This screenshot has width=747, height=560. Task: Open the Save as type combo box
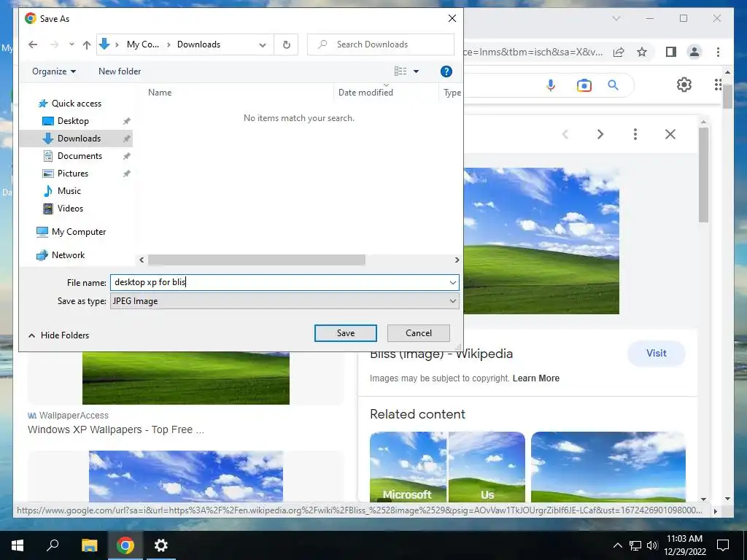pyautogui.click(x=285, y=301)
